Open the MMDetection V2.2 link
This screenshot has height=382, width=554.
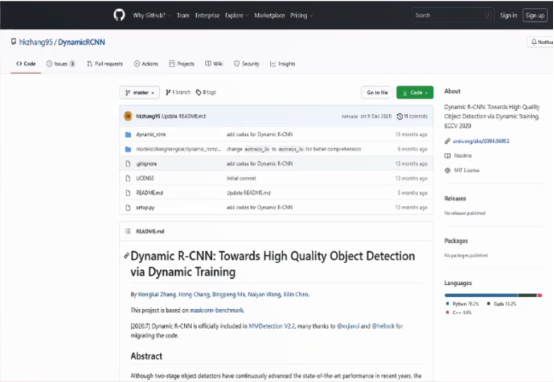(x=271, y=326)
